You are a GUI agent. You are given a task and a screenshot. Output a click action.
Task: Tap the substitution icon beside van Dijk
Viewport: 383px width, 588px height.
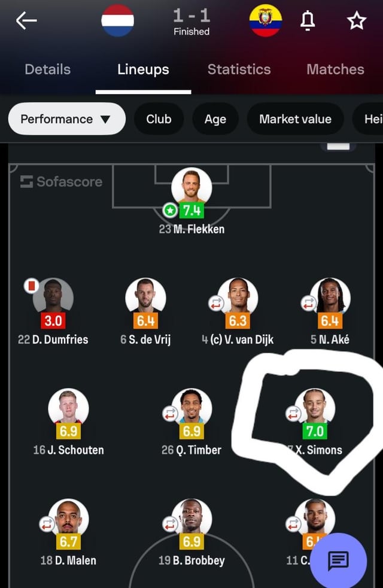216,303
